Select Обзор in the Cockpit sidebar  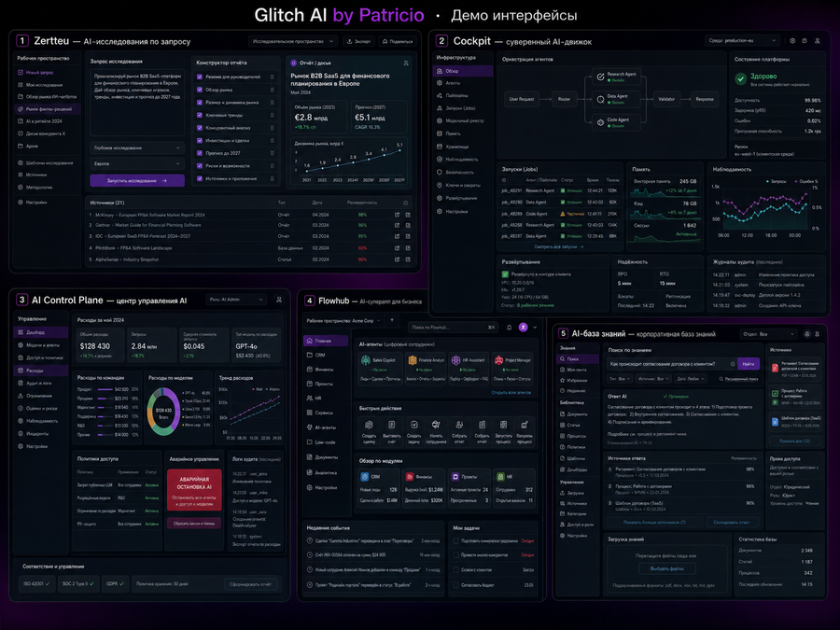[463, 71]
